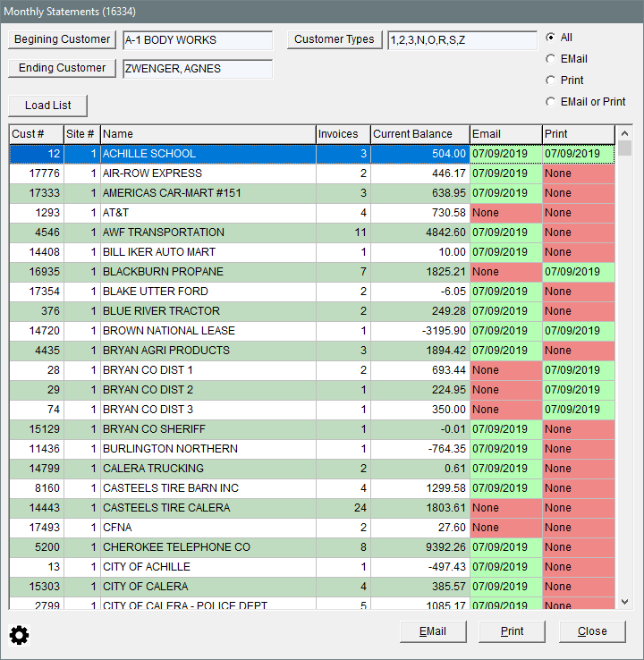Select the BLAKE UTTER FORD row

click(x=312, y=292)
